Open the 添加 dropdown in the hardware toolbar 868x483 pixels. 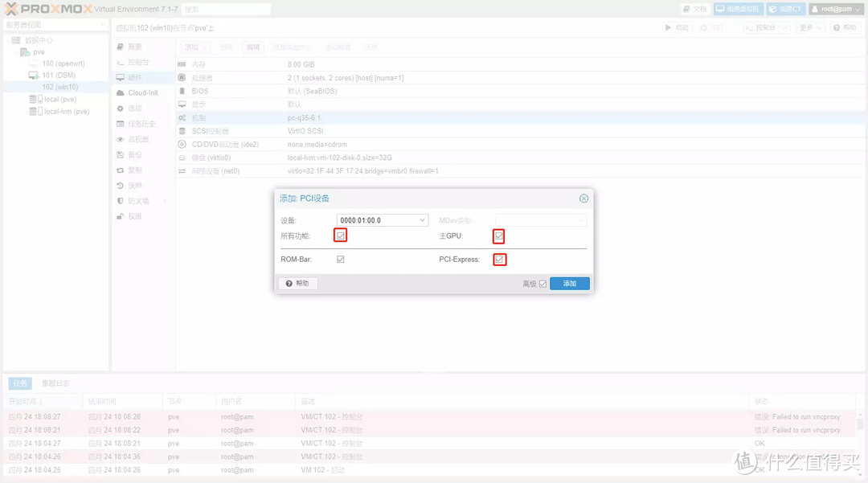click(x=195, y=47)
